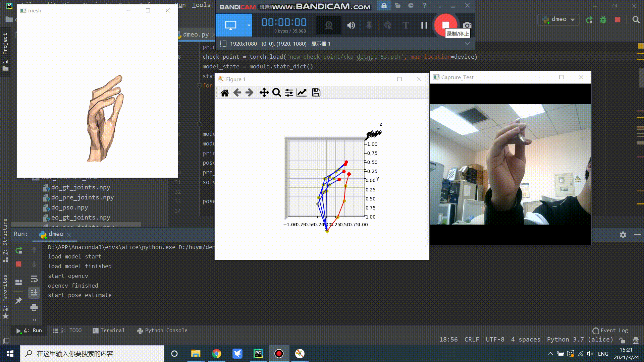Click the matplotlib Home reset view icon

(224, 93)
